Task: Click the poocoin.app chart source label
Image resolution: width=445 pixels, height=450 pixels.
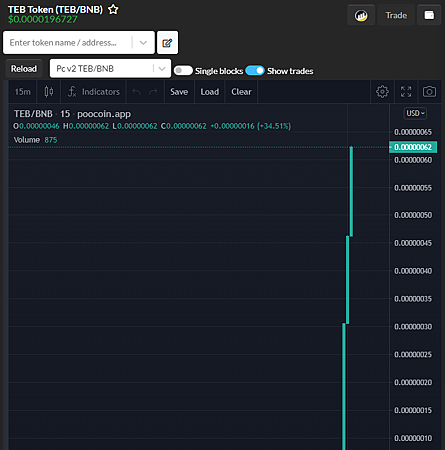Action: coord(104,114)
